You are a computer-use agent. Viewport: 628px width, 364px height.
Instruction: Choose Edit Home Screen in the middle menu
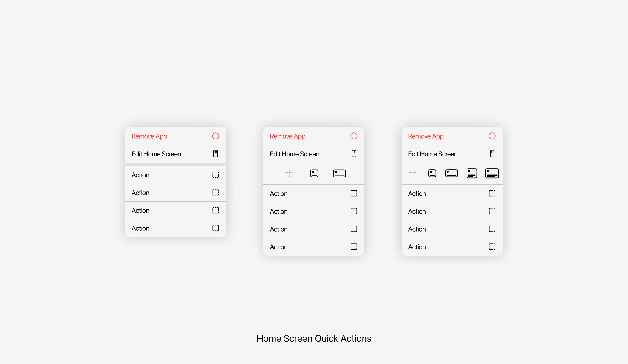tap(295, 154)
